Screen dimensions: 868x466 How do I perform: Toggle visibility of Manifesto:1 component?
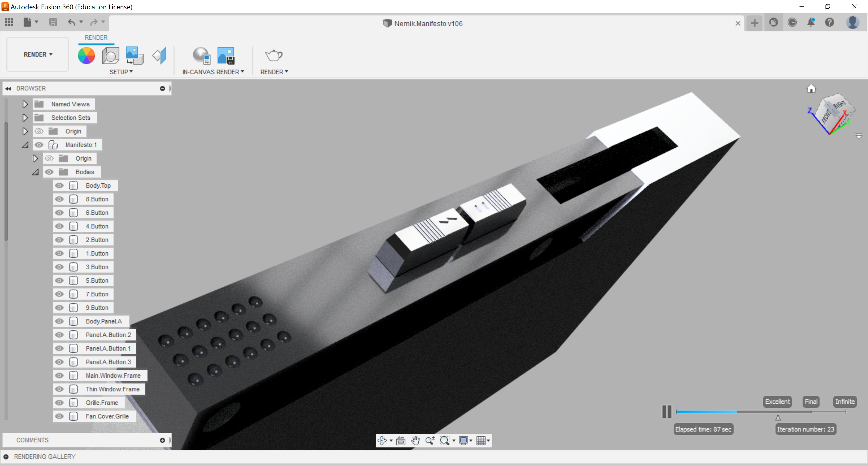39,145
